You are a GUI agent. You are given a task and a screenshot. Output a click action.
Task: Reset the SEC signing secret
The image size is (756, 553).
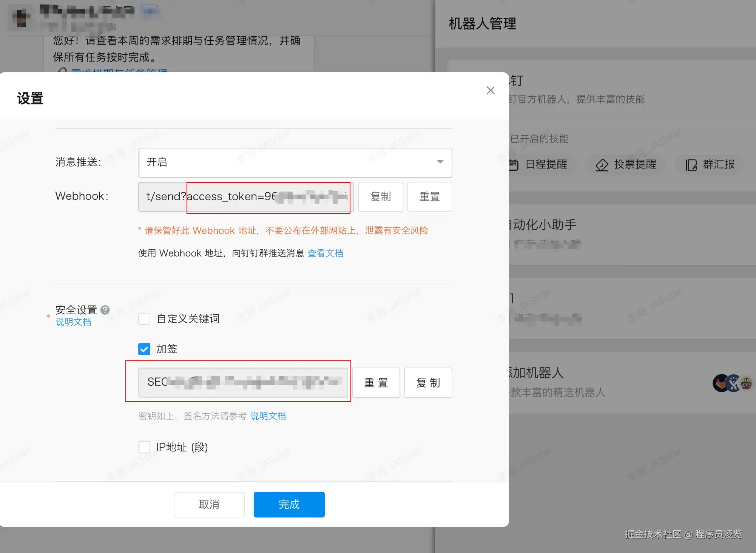376,383
